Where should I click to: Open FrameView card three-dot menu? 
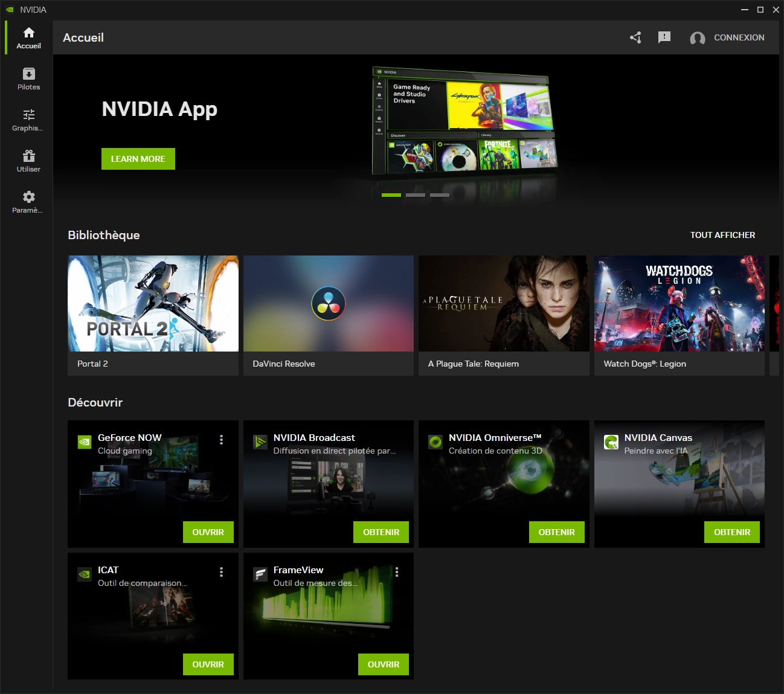397,572
